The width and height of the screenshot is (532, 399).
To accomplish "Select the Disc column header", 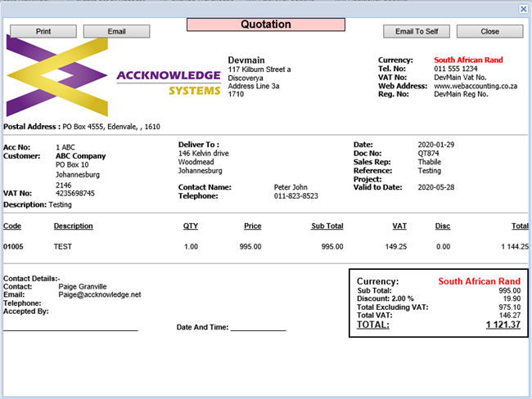I will (x=443, y=226).
